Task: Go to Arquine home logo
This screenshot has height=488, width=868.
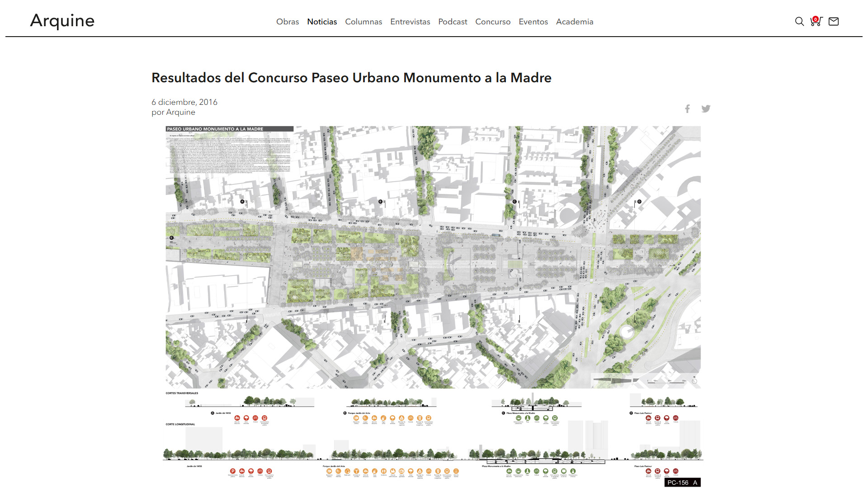Action: point(62,21)
